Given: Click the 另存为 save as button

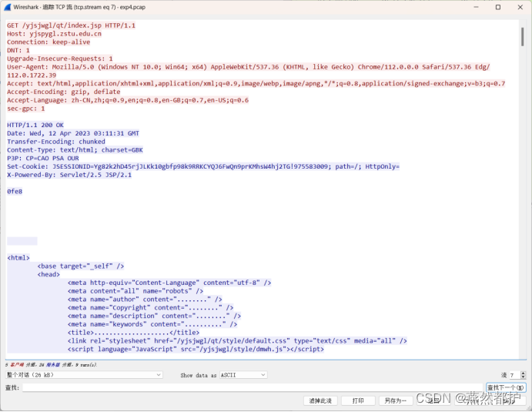Looking at the screenshot, I should click(x=396, y=400).
